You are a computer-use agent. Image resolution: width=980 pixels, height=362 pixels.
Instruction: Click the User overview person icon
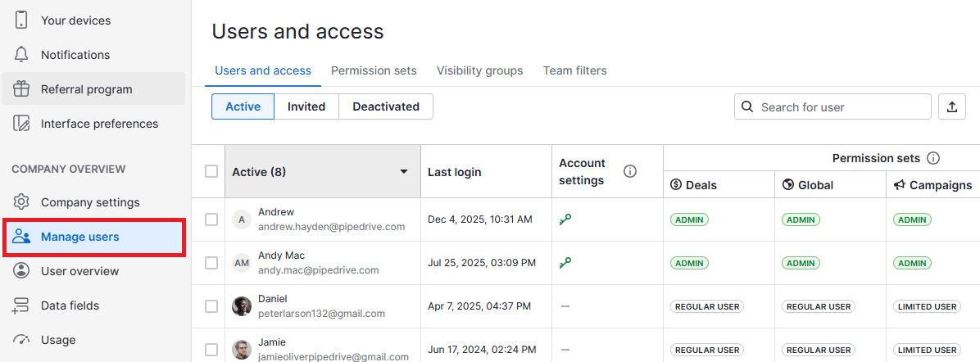(x=21, y=271)
